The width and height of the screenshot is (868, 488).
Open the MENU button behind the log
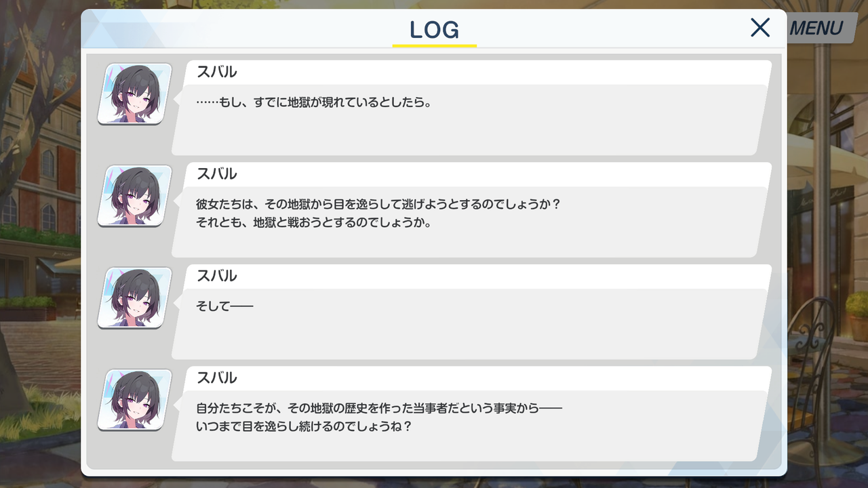(816, 28)
